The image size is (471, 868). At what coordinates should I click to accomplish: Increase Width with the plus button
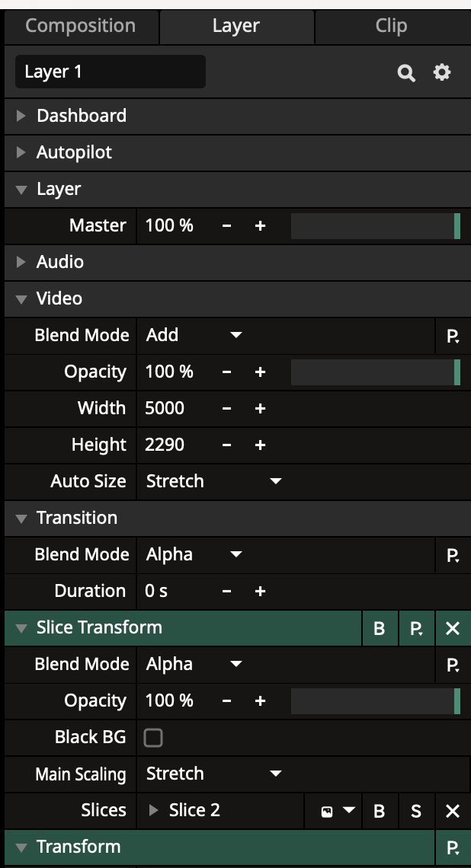[x=260, y=409]
